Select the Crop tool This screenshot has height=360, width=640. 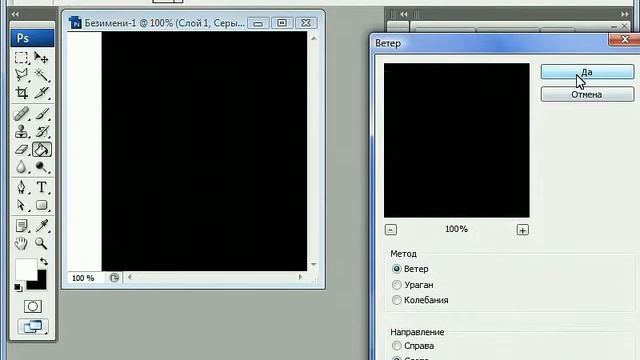click(21, 93)
